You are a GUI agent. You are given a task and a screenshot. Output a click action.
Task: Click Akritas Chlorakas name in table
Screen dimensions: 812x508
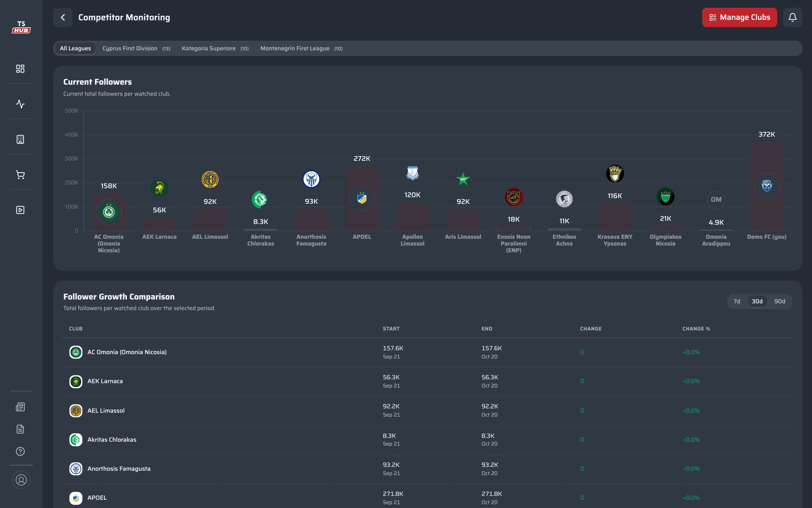[112, 440]
